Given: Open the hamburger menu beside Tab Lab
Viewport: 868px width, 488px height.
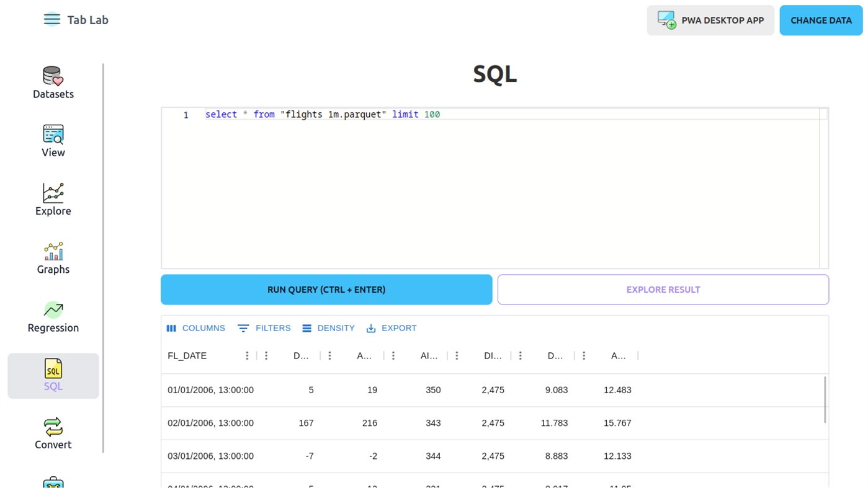Looking at the screenshot, I should coord(52,20).
